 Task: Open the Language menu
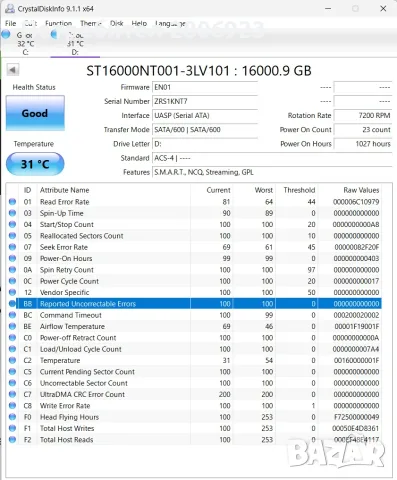[x=170, y=24]
